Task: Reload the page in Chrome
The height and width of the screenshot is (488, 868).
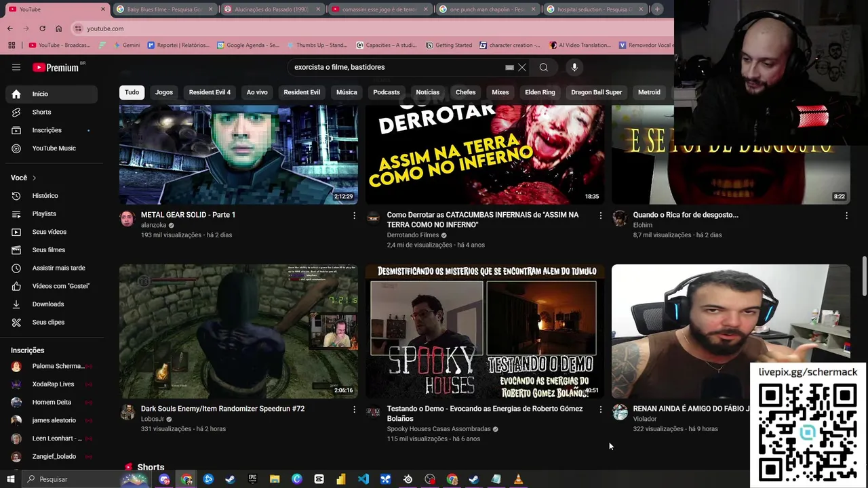Action: 42,28
